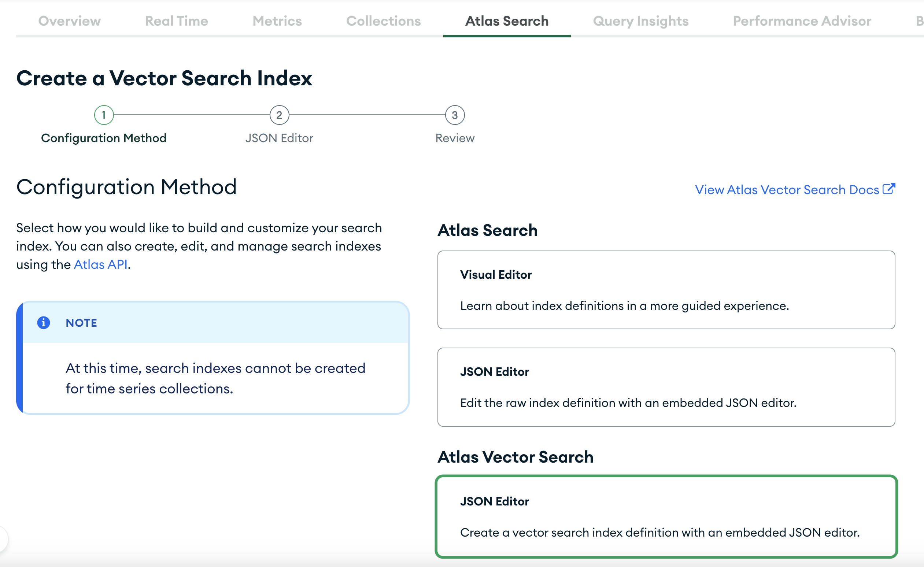The image size is (924, 567).
Task: Open View Atlas Vector Search Docs link
Action: [795, 190]
